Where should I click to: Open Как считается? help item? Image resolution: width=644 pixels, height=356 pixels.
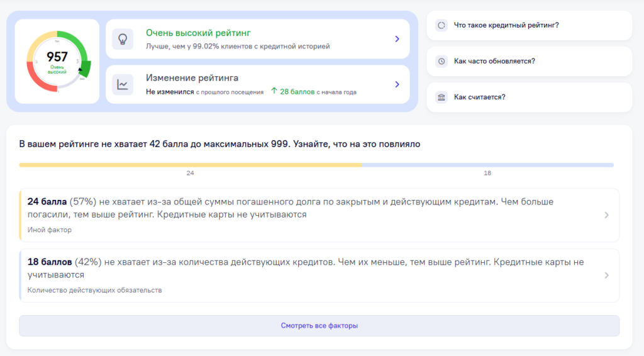[530, 97]
